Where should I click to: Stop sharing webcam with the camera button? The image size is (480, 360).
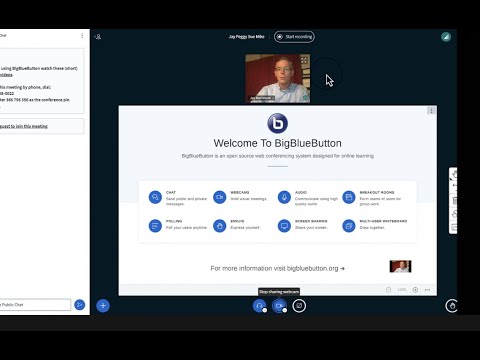pyautogui.click(x=279, y=306)
